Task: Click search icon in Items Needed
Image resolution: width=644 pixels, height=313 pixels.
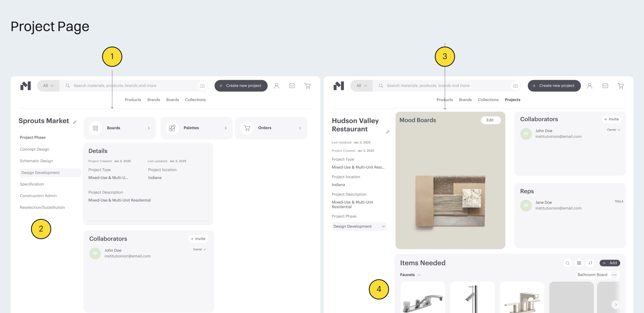Action: click(x=568, y=263)
